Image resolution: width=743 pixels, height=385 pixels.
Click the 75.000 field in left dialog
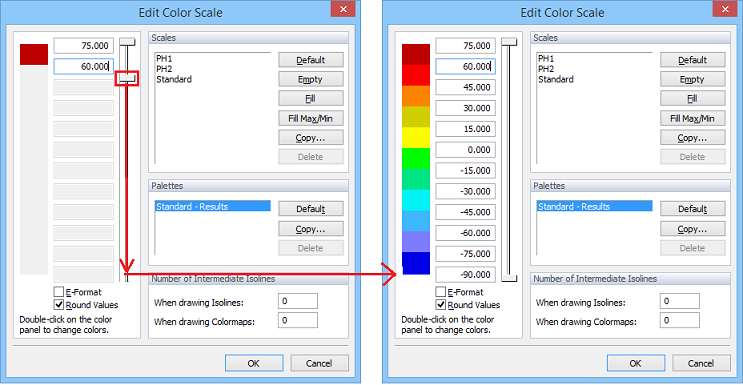(83, 46)
